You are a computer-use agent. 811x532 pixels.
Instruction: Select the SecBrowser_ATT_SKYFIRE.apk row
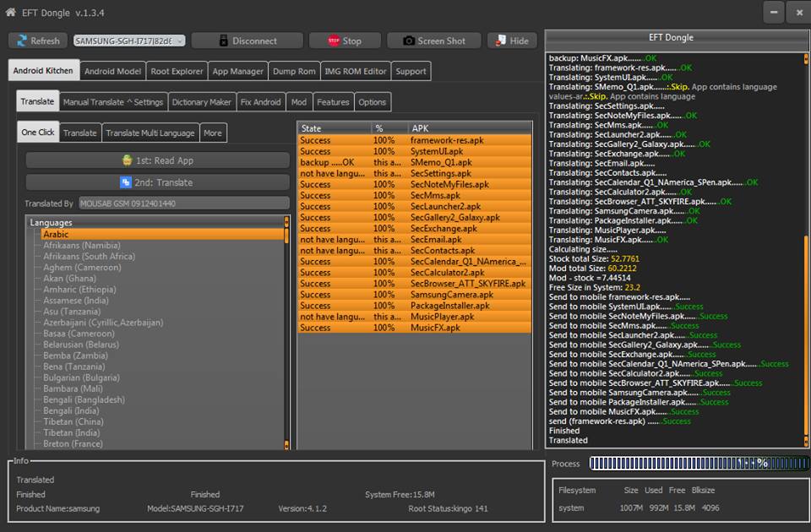[x=415, y=284]
